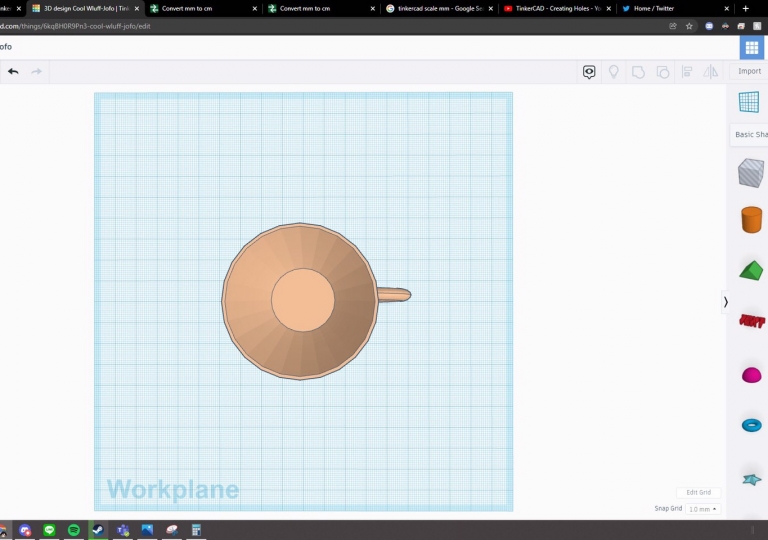Screen dimensions: 768x540
Task: Switch to the TinkerCAD Creating Holes YouTube tab
Action: (x=558, y=8)
